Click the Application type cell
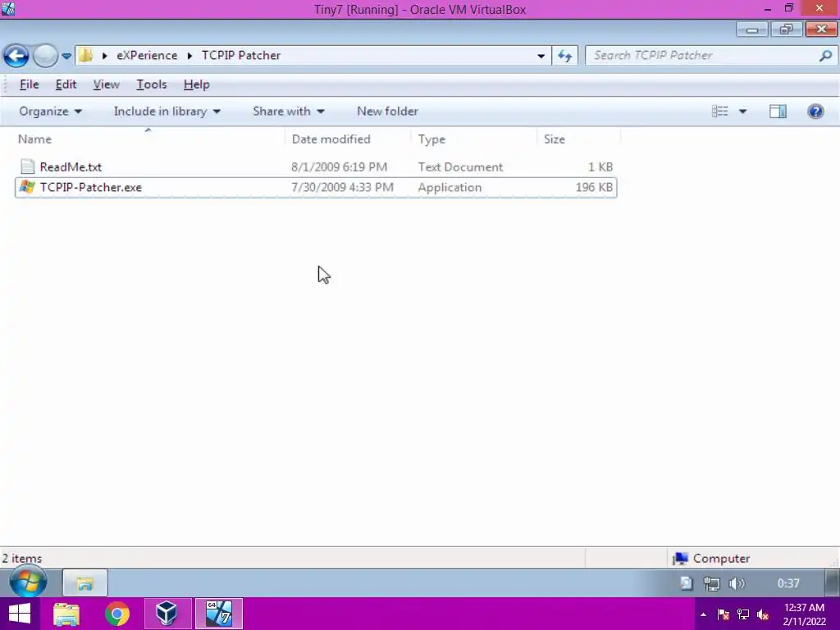This screenshot has height=630, width=840. click(450, 188)
